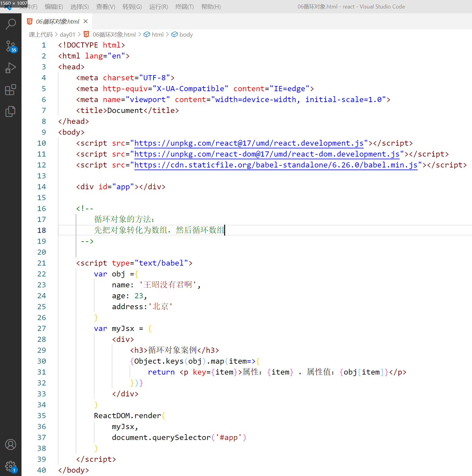The width and height of the screenshot is (472, 476).
Task: Open Run and Debug view
Action: pos(11,68)
